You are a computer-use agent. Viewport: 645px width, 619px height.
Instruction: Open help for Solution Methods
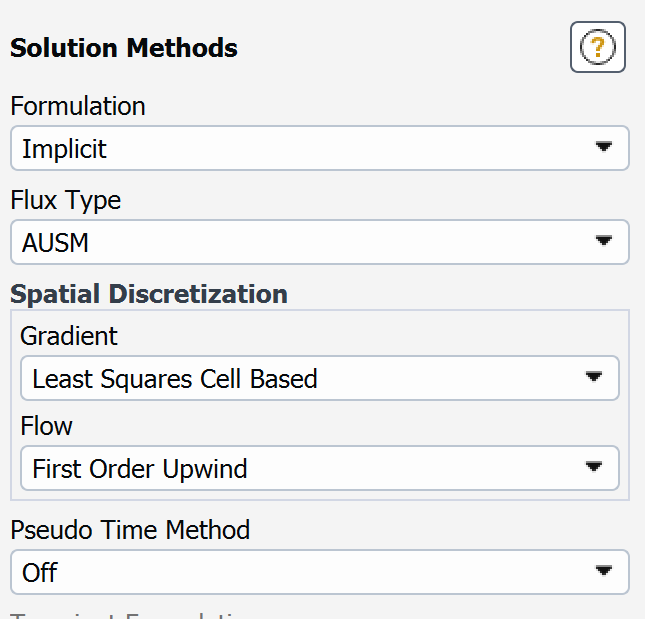(x=597, y=47)
